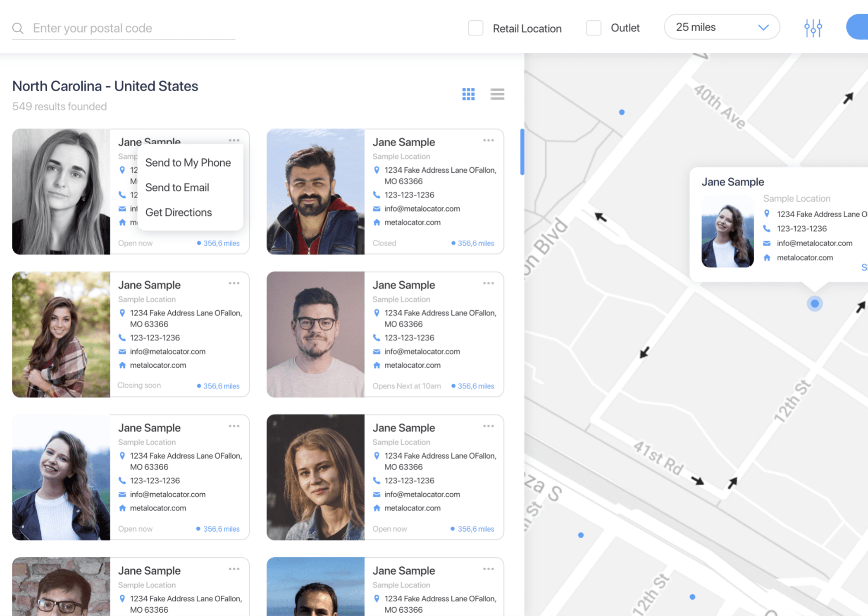
Task: Click email icon on the Closed card
Action: click(x=377, y=209)
